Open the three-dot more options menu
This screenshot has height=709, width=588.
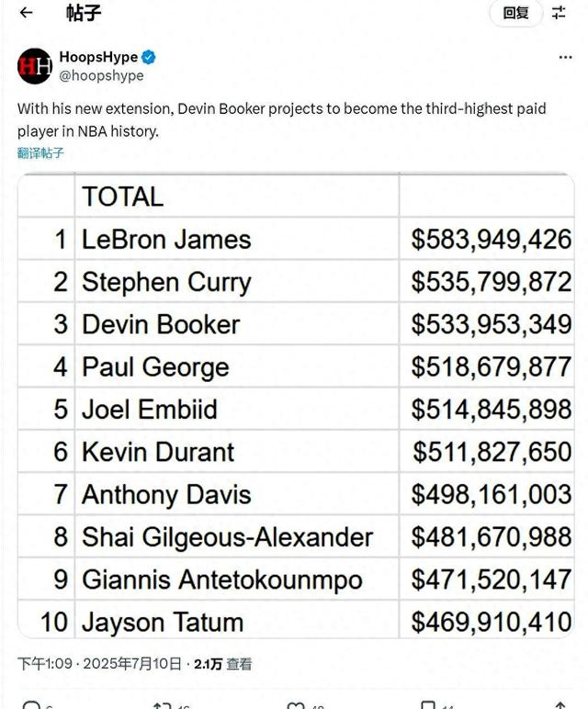(565, 57)
